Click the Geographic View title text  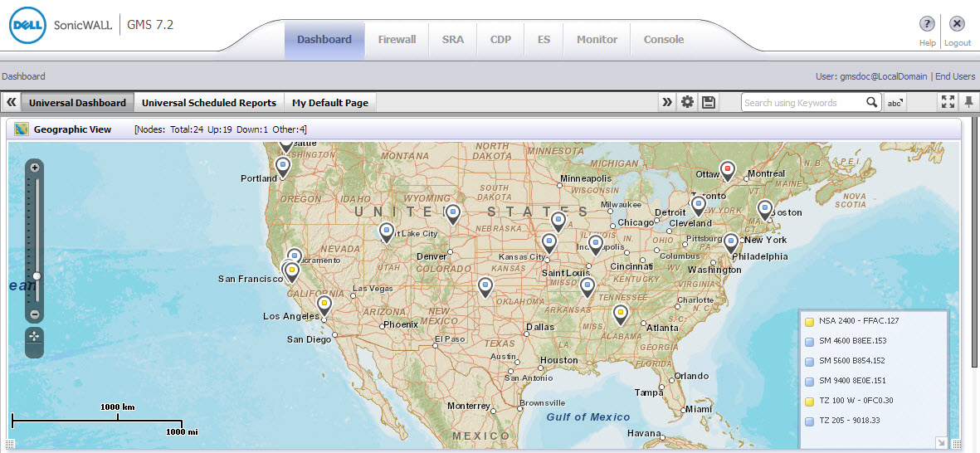click(72, 129)
